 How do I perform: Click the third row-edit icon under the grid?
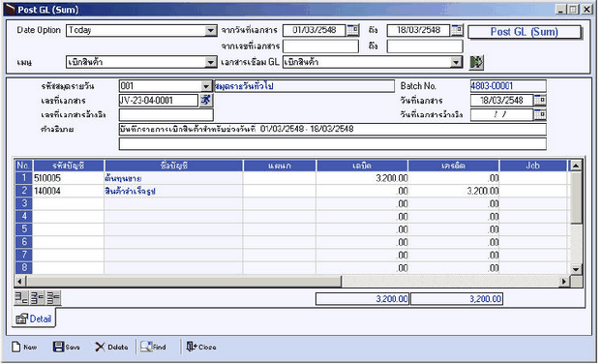[x=53, y=298]
